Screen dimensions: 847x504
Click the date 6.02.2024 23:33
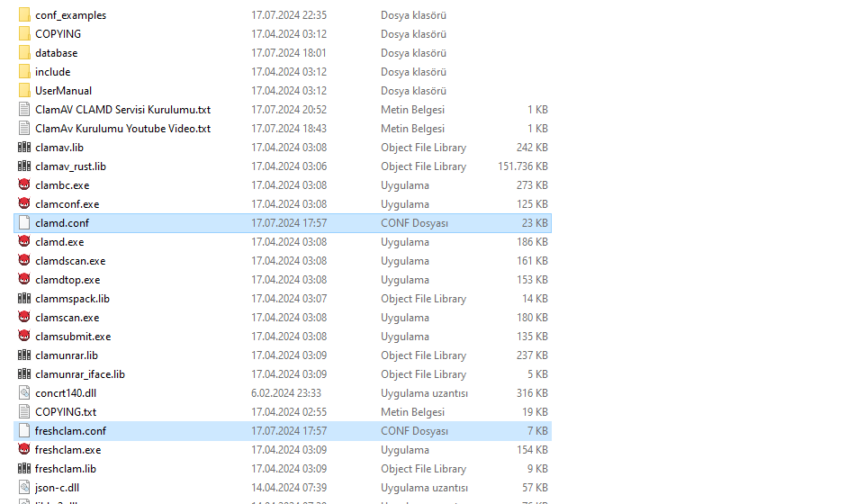tap(286, 393)
